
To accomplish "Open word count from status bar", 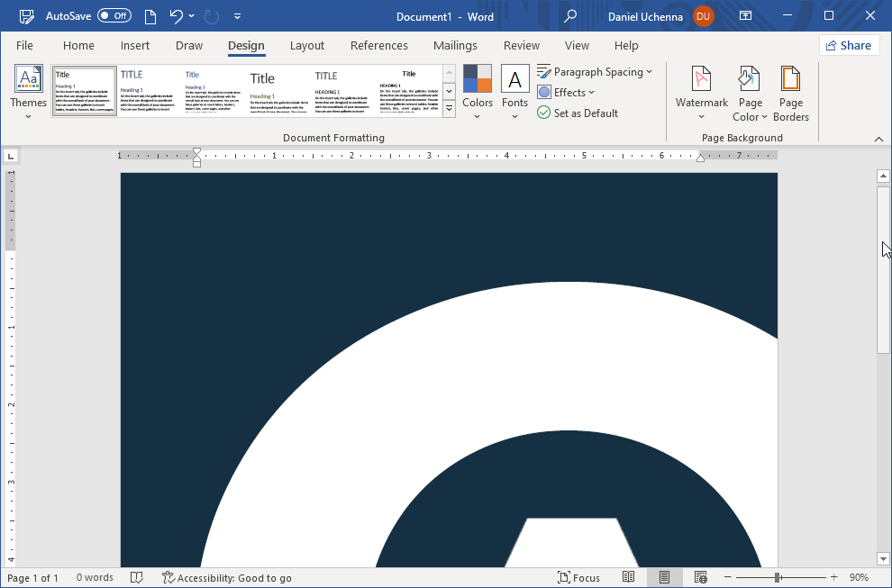I will (95, 577).
